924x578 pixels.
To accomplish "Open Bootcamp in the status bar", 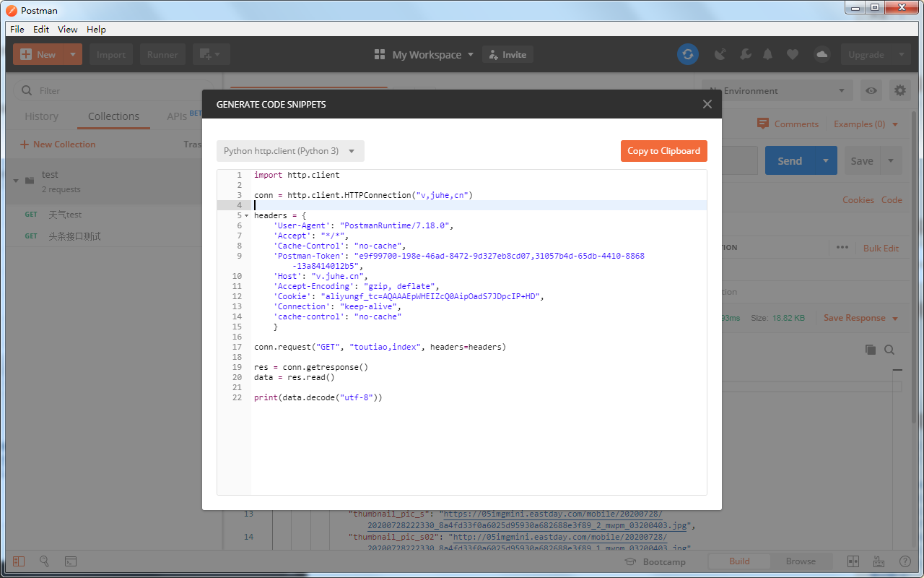I will pos(655,561).
